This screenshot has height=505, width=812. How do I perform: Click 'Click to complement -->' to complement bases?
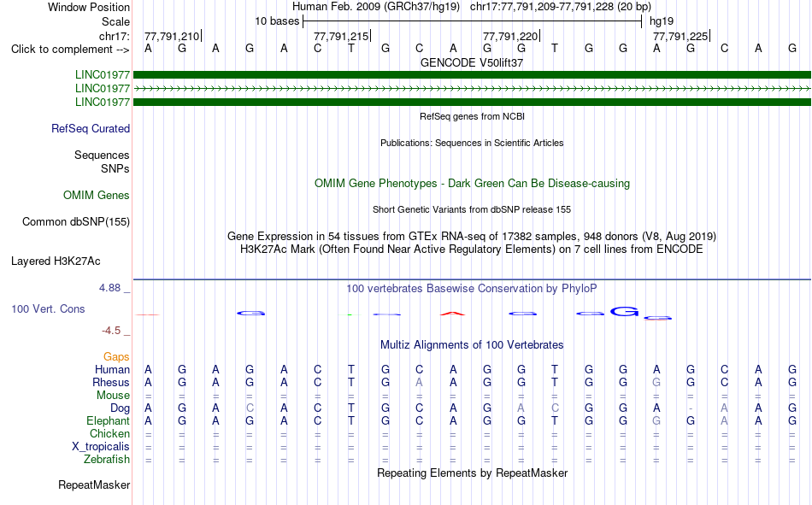point(70,50)
